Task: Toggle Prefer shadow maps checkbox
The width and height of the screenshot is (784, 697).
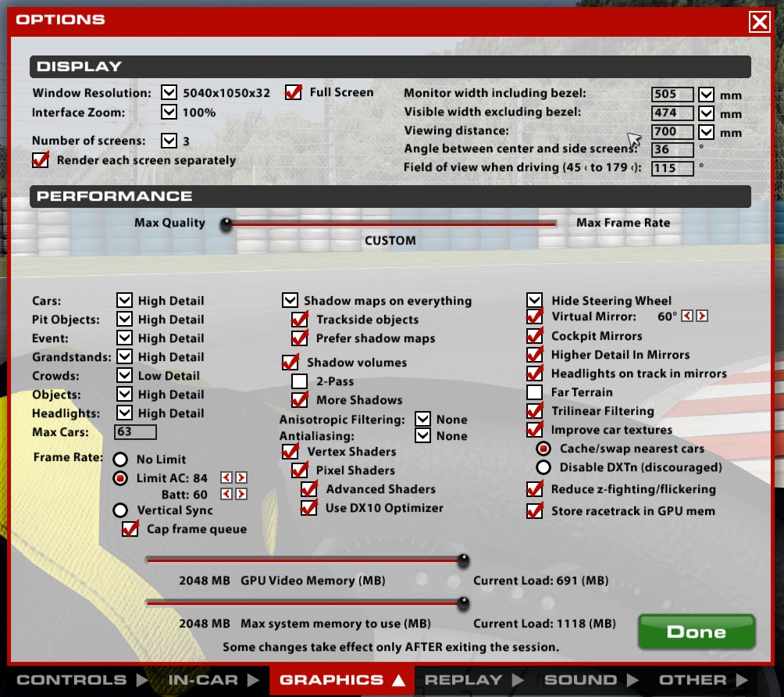Action: [300, 338]
